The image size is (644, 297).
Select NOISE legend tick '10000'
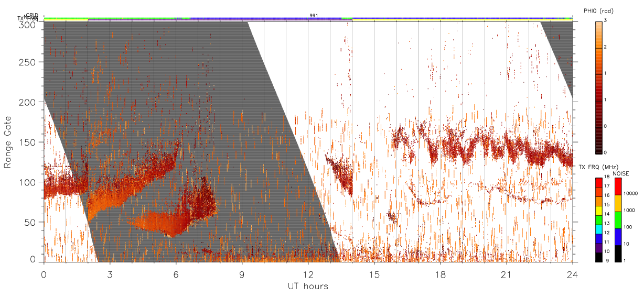coord(630,193)
